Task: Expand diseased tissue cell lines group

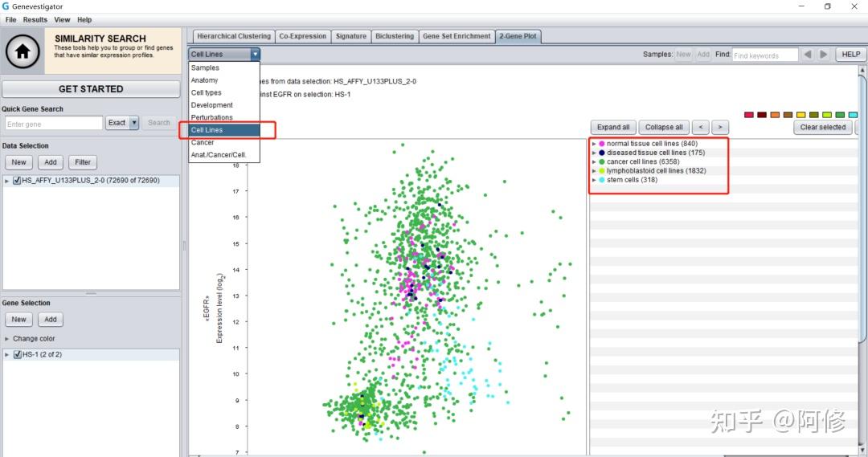Action: click(594, 153)
